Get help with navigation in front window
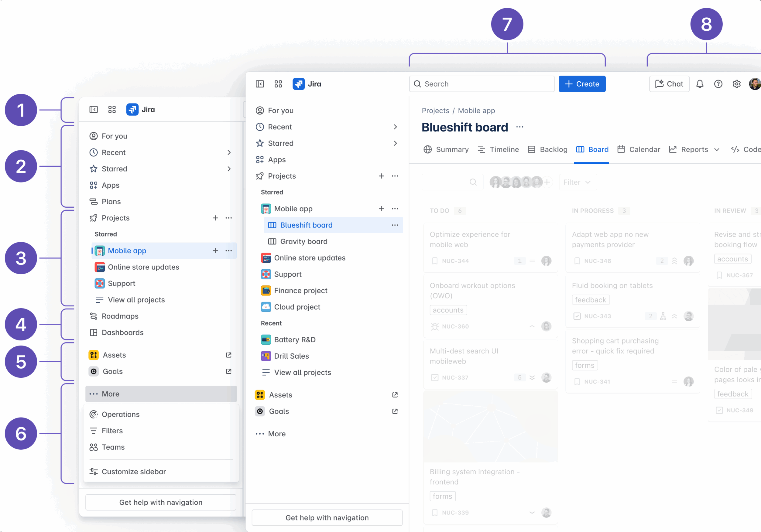Screen dimensions: 761x532 click(x=327, y=517)
